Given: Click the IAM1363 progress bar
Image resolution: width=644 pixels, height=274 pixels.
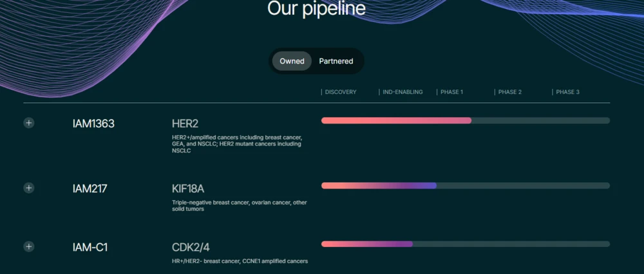Looking at the screenshot, I should point(466,120).
